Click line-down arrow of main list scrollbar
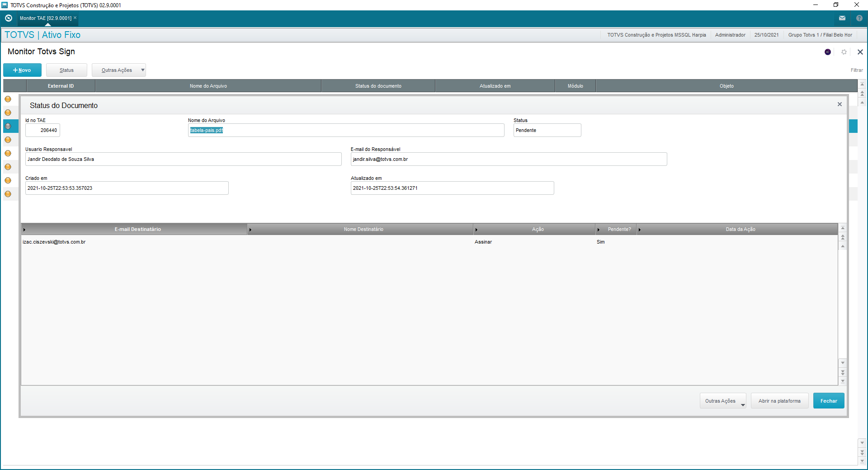868x470 pixels. pyautogui.click(x=862, y=443)
